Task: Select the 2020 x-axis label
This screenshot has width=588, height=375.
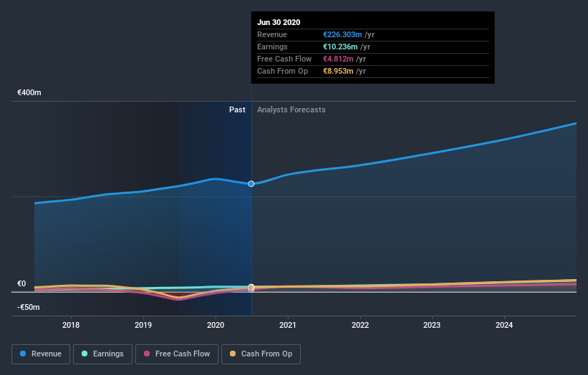Action: click(216, 325)
